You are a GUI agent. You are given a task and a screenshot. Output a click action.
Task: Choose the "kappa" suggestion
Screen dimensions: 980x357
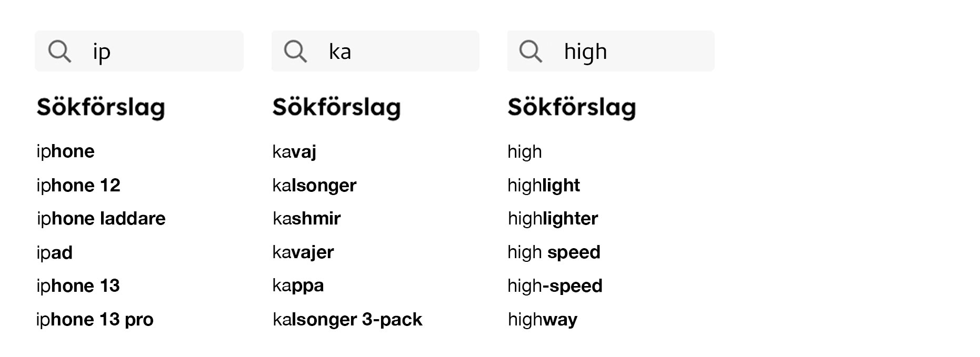pyautogui.click(x=298, y=286)
